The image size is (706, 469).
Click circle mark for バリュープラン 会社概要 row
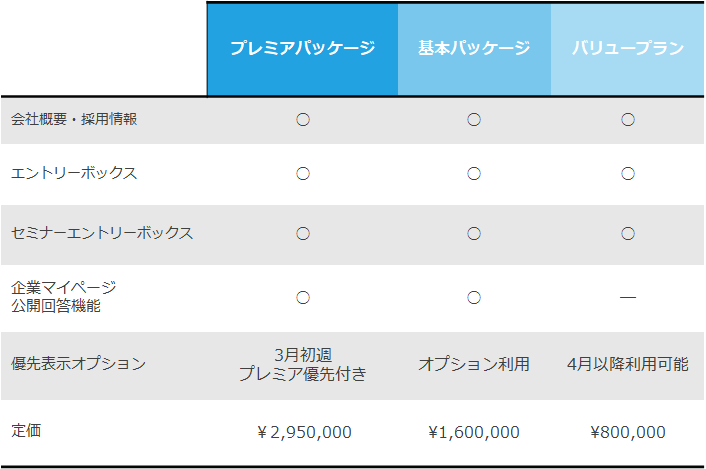point(628,120)
